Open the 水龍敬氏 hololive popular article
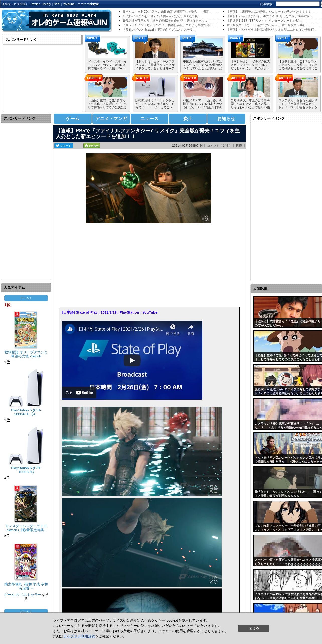Viewport: 322px width, 644px height. pos(287,380)
